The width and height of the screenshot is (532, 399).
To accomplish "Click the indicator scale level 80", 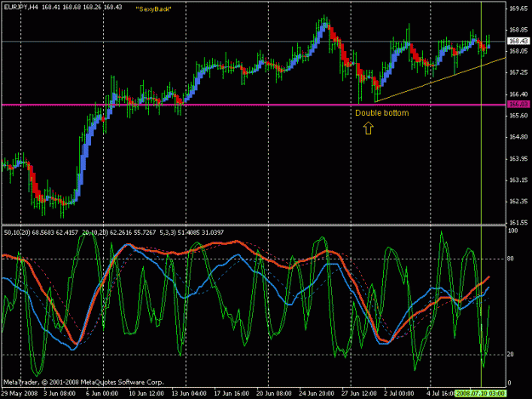I will 511,259.
